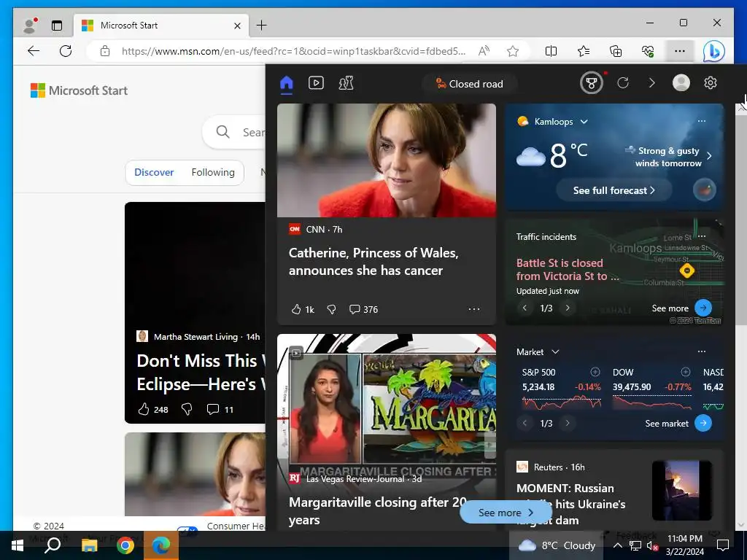The image size is (747, 560).
Task: Go back in Edge browser
Action: [34, 51]
